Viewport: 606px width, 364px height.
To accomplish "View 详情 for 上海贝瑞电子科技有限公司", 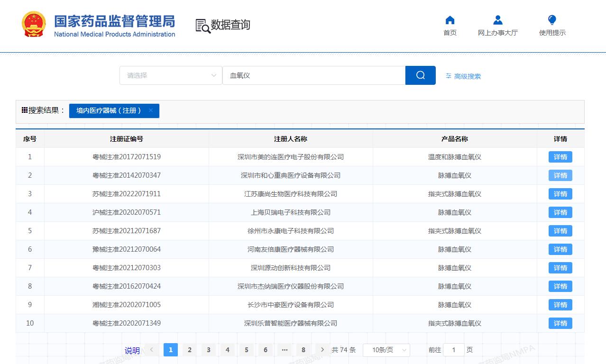I will pos(560,212).
